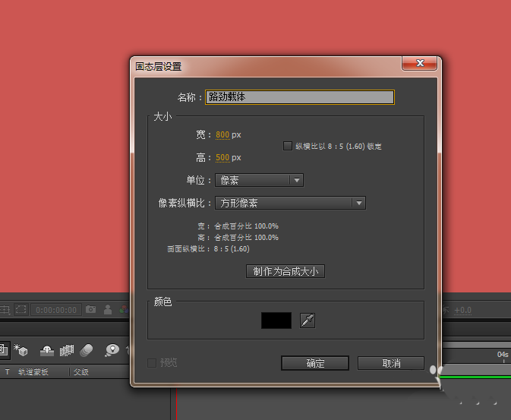The height and width of the screenshot is (420, 511).
Task: Click the height value 500
Action: 222,157
